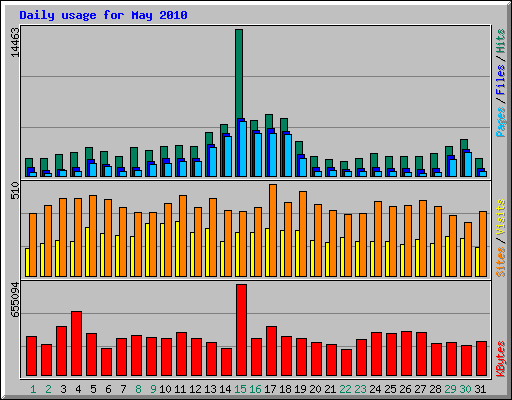The image size is (512, 400).
Task: Click day 28 on the x-axis
Action: [435, 389]
